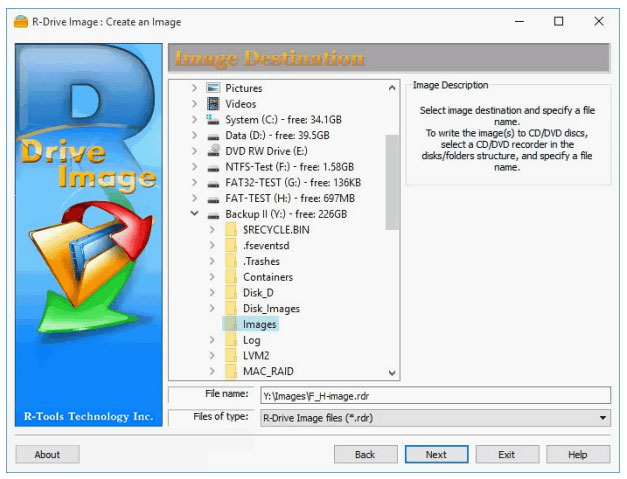
Task: Click the tree scrollbar down arrow
Action: (392, 373)
